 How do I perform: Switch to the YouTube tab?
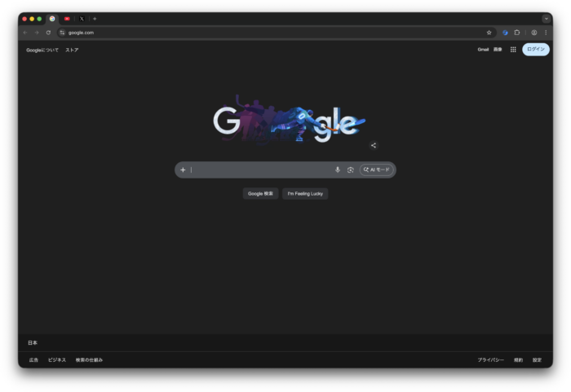coord(67,18)
